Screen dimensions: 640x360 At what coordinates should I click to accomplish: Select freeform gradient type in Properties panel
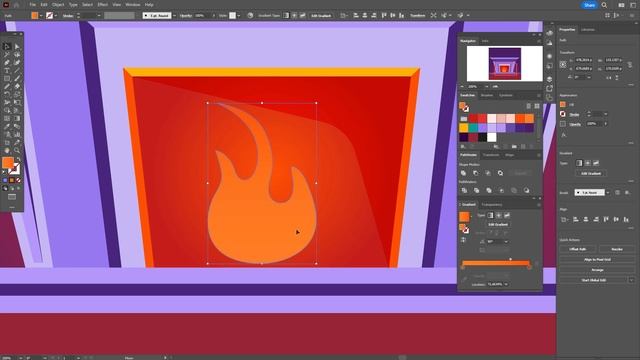(596, 163)
